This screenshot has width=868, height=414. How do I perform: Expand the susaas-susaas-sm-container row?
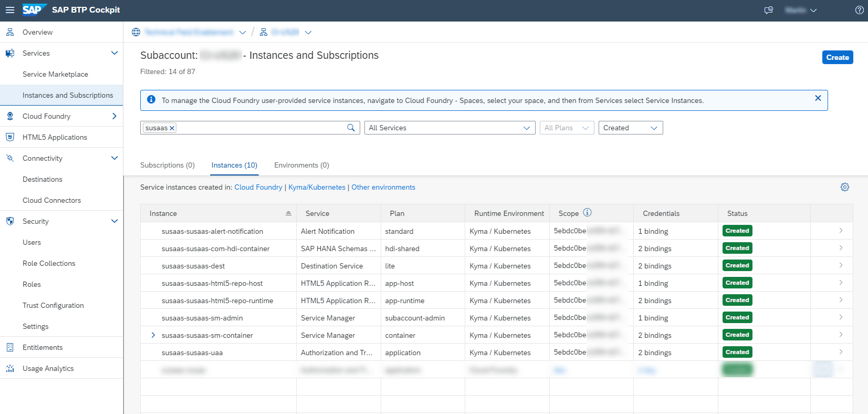tap(153, 335)
